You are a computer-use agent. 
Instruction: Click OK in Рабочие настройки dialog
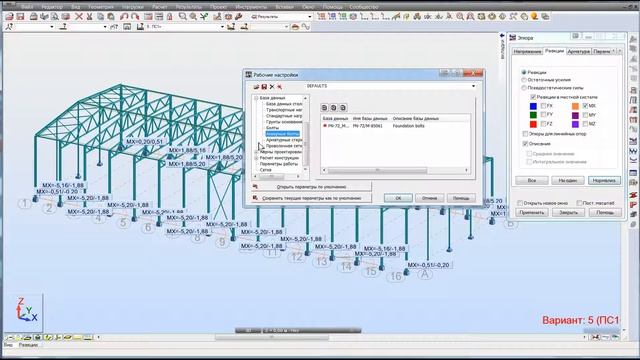[398, 198]
